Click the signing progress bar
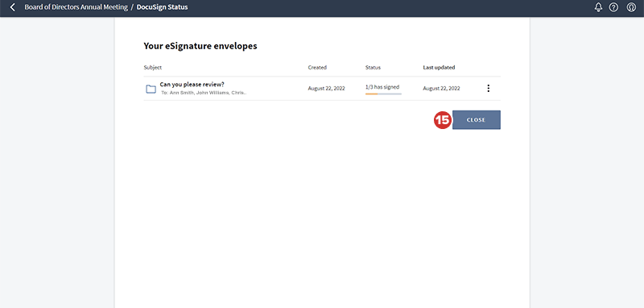Screen dimensions: 644x308 [x=383, y=94]
